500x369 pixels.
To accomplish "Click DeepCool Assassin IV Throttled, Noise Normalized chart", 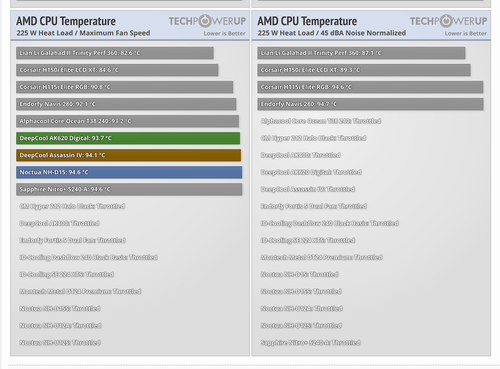I will pyautogui.click(x=308, y=189).
